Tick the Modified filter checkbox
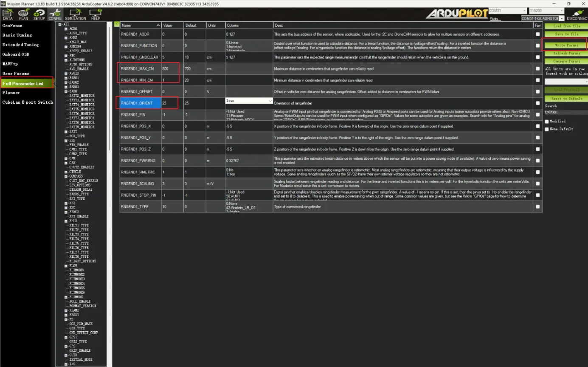The width and height of the screenshot is (588, 367). coord(547,121)
